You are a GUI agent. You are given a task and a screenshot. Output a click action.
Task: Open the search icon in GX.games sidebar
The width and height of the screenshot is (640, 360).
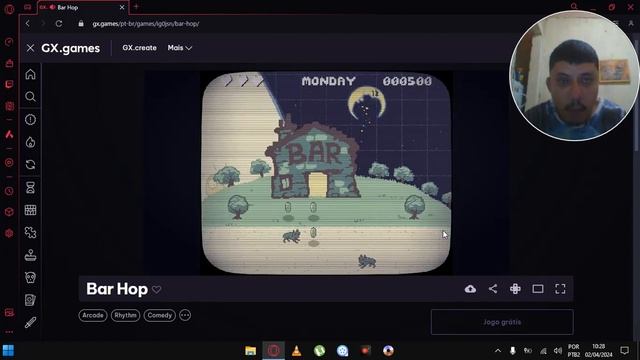click(x=30, y=97)
